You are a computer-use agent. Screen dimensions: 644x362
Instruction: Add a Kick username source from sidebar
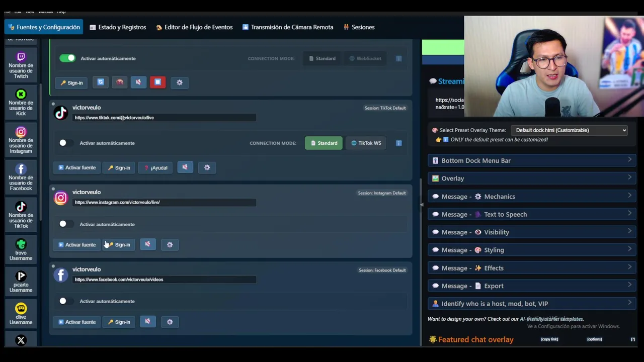pos(21,103)
